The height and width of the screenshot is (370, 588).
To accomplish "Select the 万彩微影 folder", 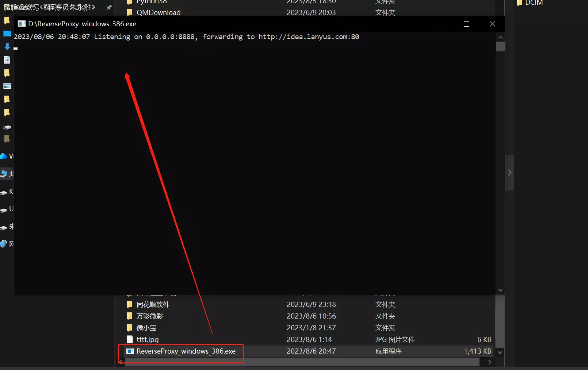I will (150, 316).
